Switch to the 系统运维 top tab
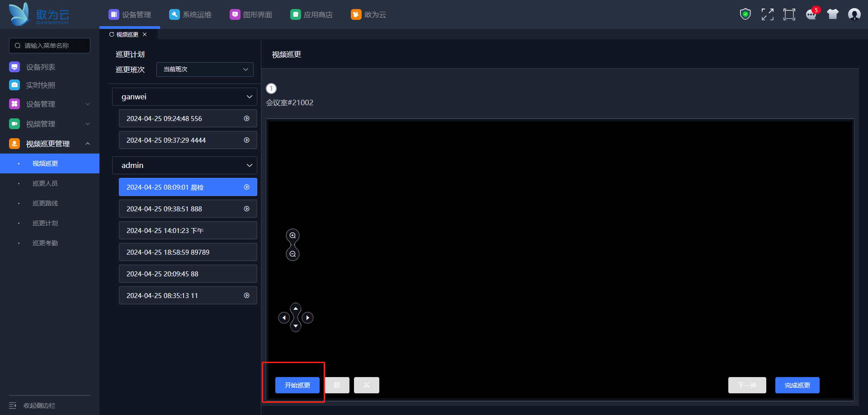The width and height of the screenshot is (868, 415). tap(190, 14)
